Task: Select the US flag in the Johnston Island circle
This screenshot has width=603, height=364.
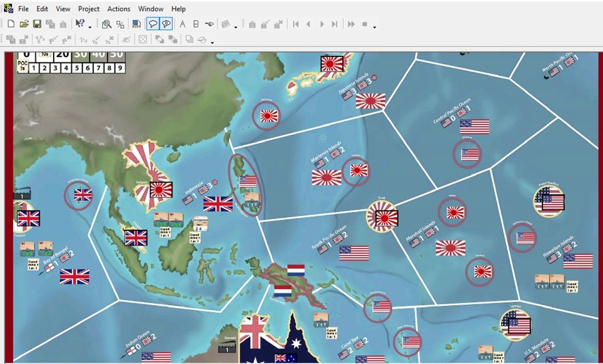Action: (525, 238)
